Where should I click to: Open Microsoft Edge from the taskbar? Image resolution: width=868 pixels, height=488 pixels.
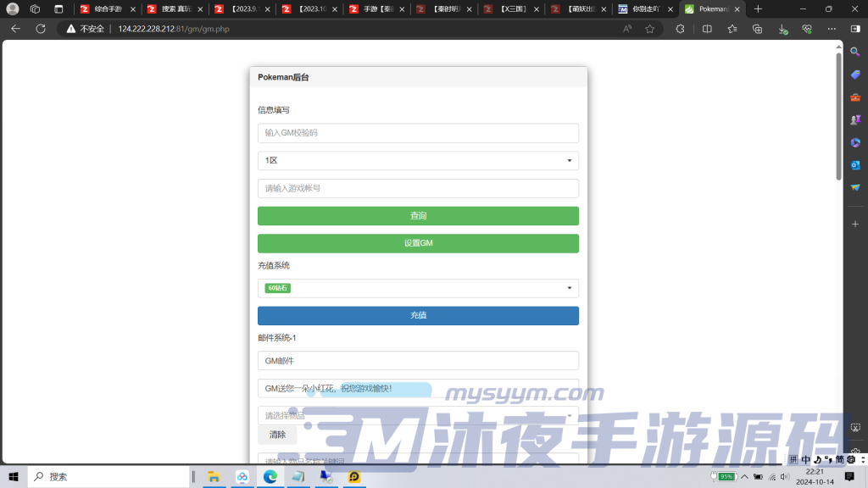[x=270, y=476]
